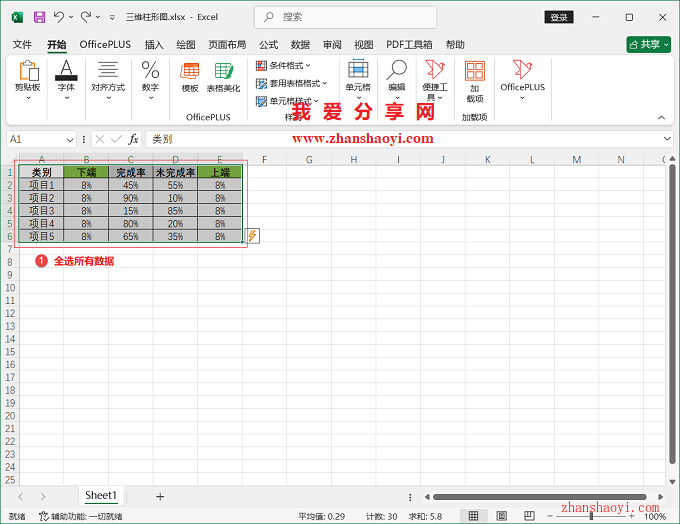The height and width of the screenshot is (524, 680).
Task: Click the zoom slider in status bar
Action: [x=591, y=516]
